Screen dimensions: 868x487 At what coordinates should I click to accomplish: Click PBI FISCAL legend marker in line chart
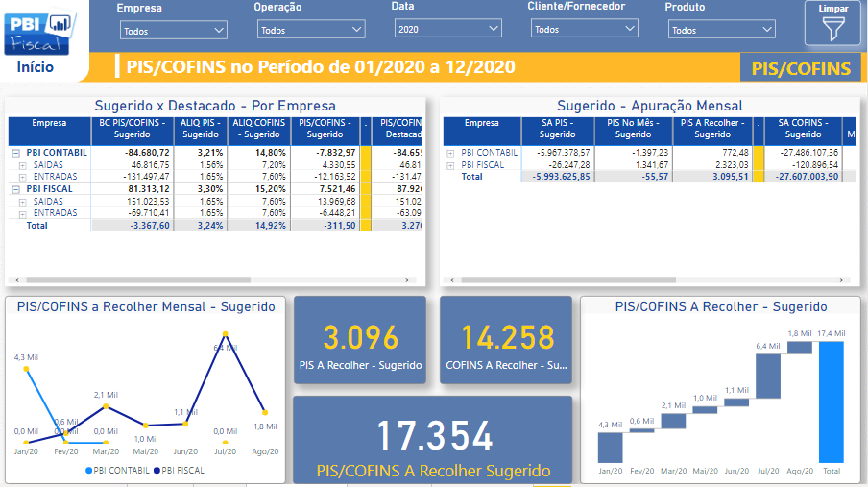click(x=157, y=471)
